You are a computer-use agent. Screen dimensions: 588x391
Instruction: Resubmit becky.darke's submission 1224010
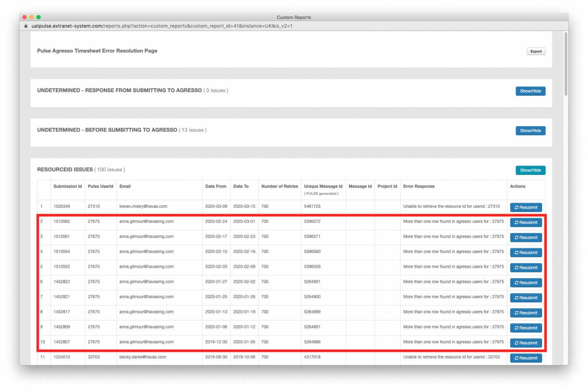[x=526, y=358]
